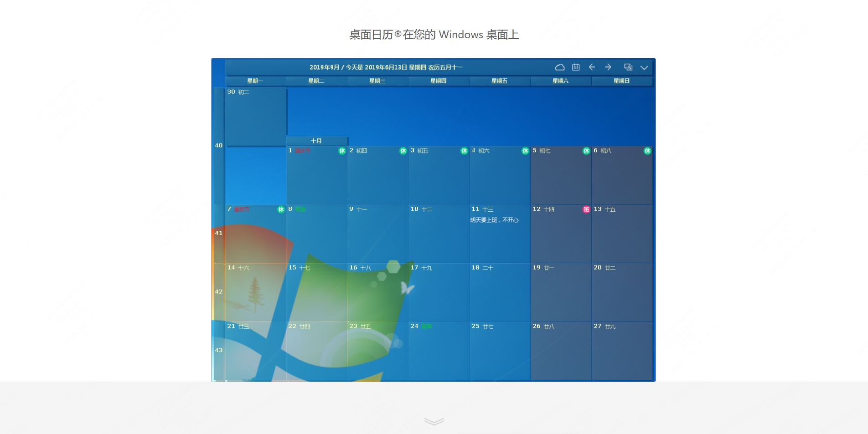Select day cell 20 廿二
This screenshot has width=868, height=434.
pos(622,292)
